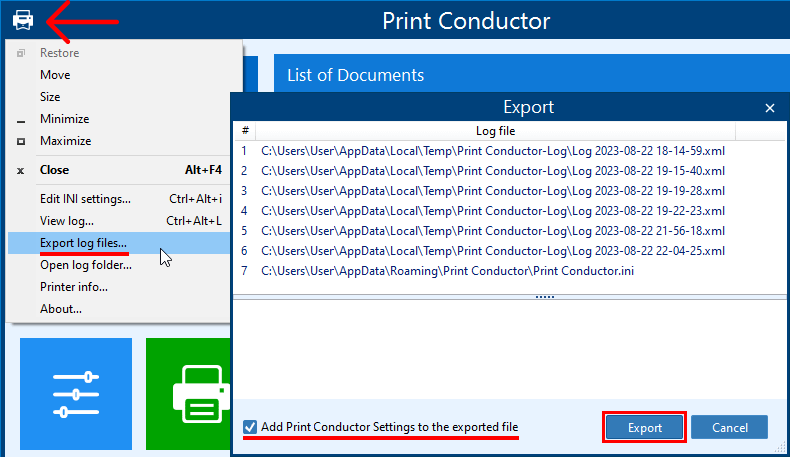Click the Print Conductor printer icon in title bar

tap(23, 20)
